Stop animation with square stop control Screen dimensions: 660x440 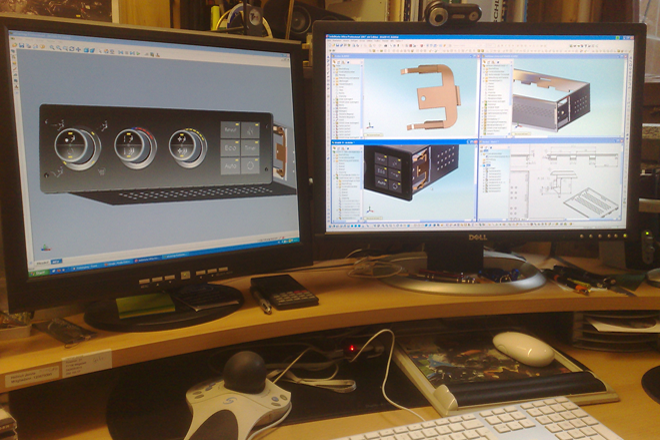[127, 53]
